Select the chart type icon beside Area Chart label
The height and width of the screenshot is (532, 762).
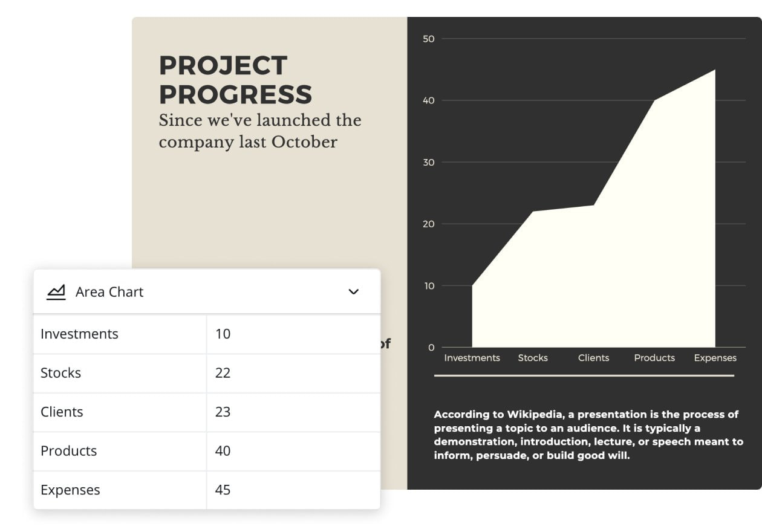(x=56, y=291)
